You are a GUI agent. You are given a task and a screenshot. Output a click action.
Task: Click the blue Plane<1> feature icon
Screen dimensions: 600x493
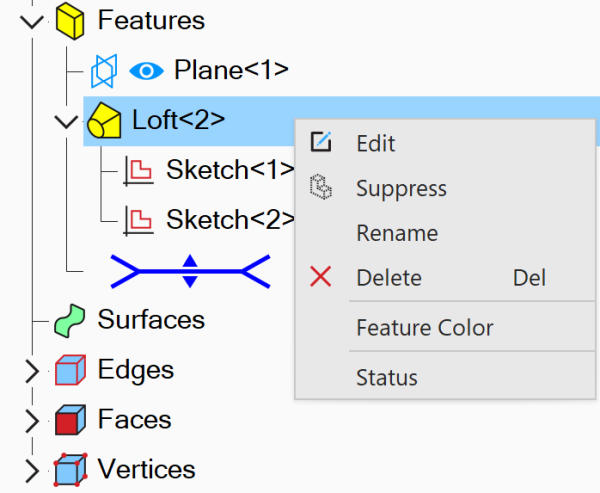tap(104, 71)
